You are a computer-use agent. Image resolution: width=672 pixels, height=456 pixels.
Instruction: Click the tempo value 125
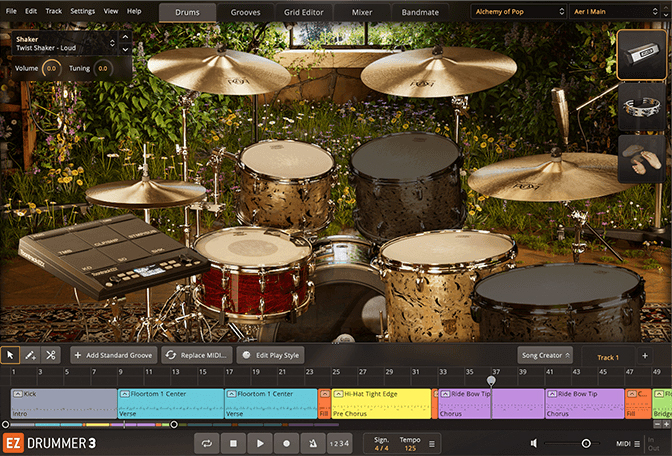(x=410, y=448)
